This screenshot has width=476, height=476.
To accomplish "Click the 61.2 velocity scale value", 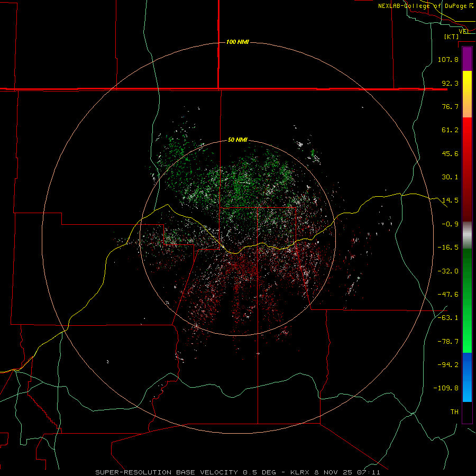I will click(x=450, y=130).
